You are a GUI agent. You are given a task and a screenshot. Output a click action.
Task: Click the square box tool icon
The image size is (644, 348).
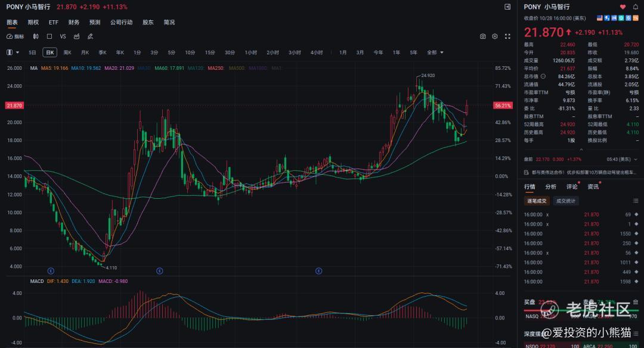point(49,36)
